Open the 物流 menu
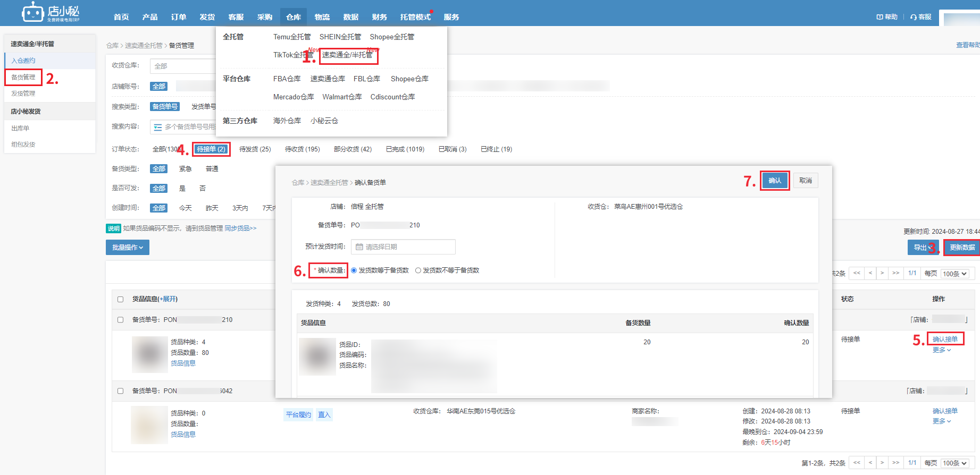This screenshot has height=475, width=980. click(322, 17)
